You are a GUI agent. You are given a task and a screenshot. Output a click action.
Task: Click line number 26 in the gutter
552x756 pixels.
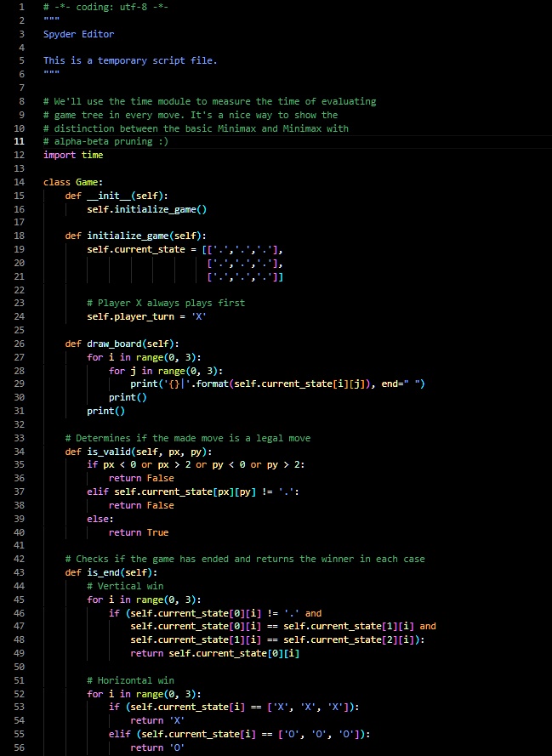coord(19,344)
